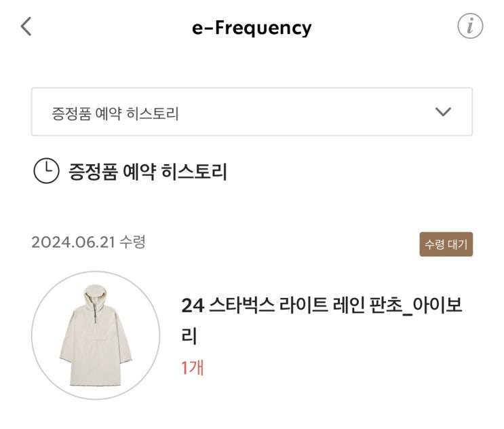
Task: Open the ivory rain poncho thumbnail
Action: [x=95, y=335]
